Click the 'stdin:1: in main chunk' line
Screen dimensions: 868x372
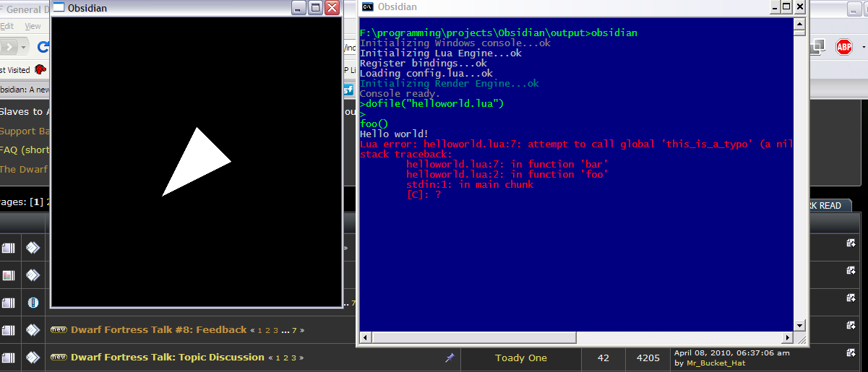470,184
